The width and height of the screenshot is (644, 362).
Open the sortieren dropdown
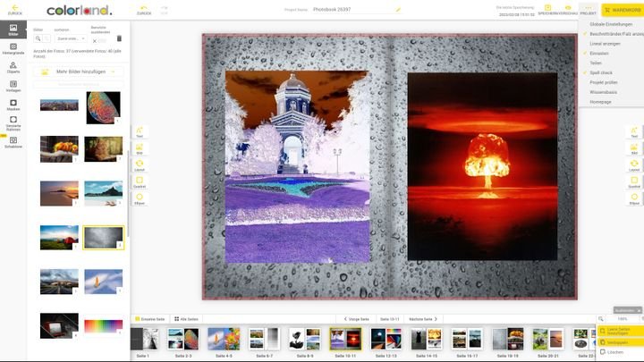click(71, 38)
